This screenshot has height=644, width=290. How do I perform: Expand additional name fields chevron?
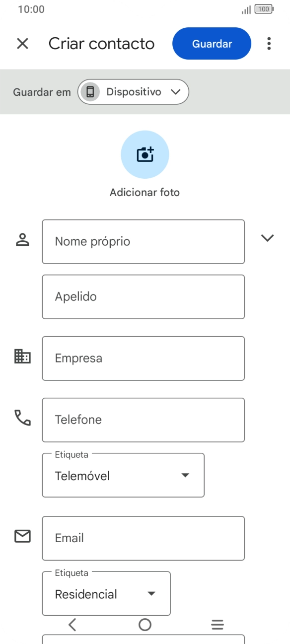click(268, 238)
